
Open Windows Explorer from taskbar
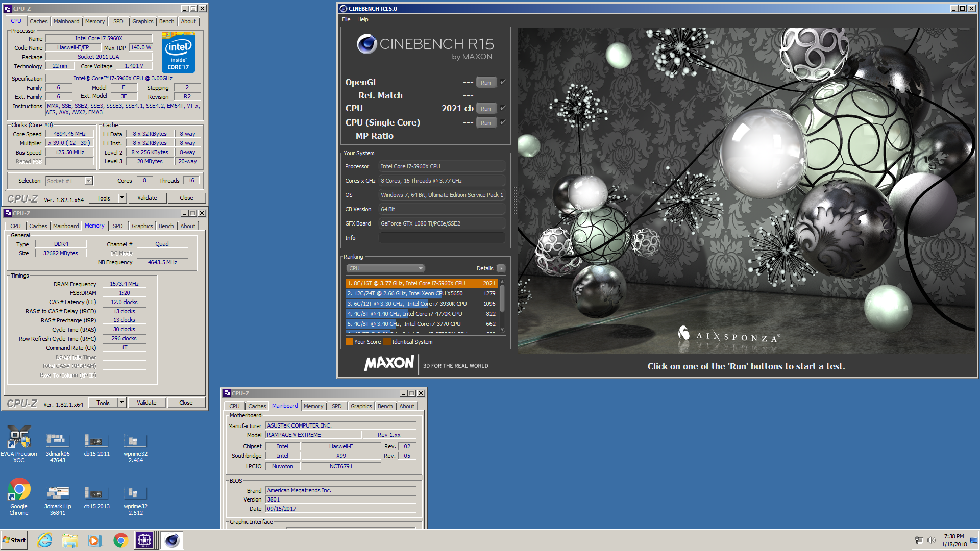[x=70, y=540]
